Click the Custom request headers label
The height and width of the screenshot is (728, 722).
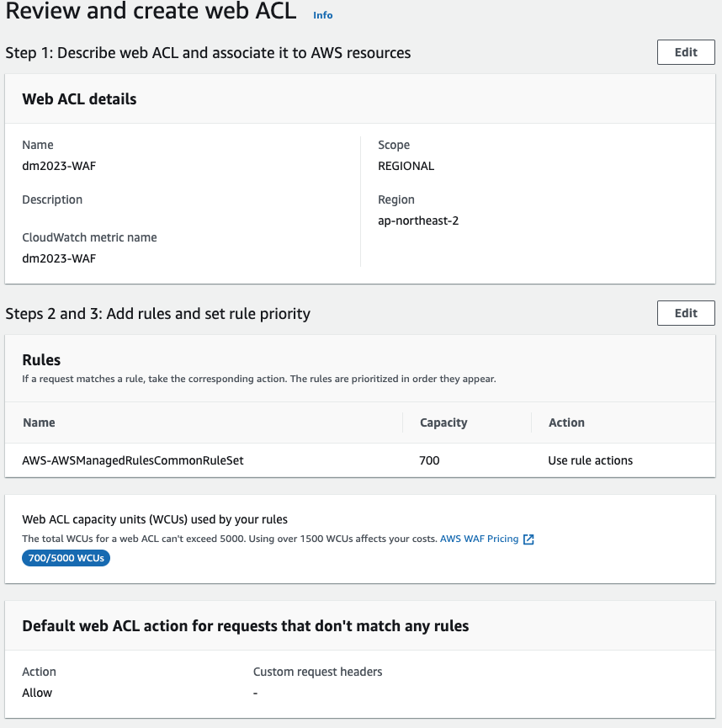tap(317, 672)
